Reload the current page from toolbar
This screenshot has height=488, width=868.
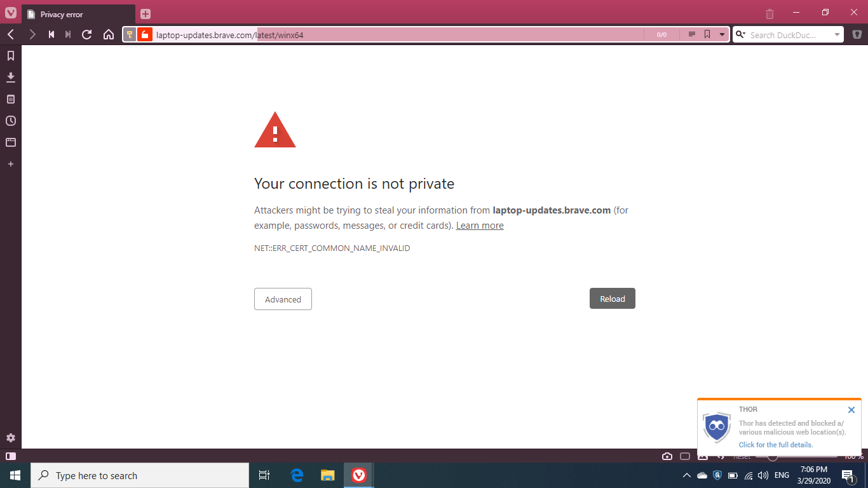pos(87,34)
